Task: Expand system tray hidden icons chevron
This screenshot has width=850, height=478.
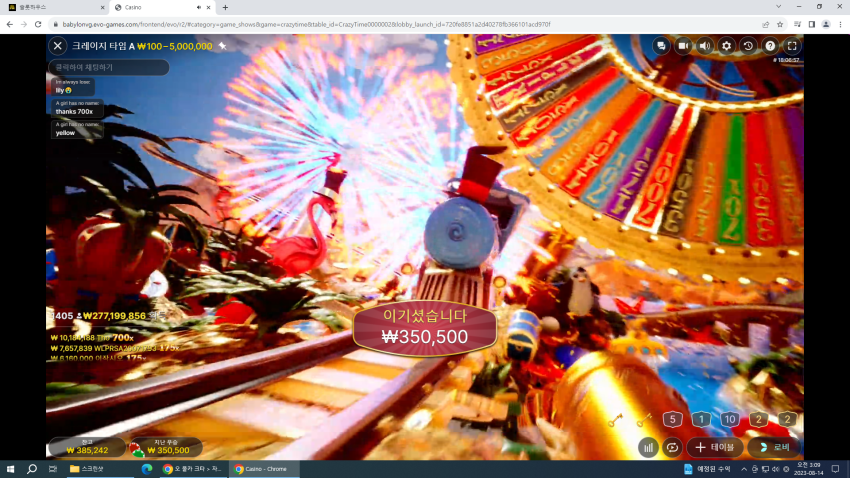Action: coord(744,469)
